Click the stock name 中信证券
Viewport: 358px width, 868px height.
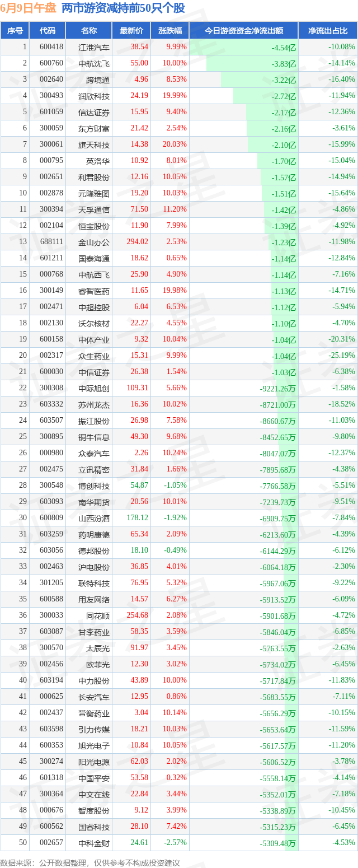[x=94, y=372]
